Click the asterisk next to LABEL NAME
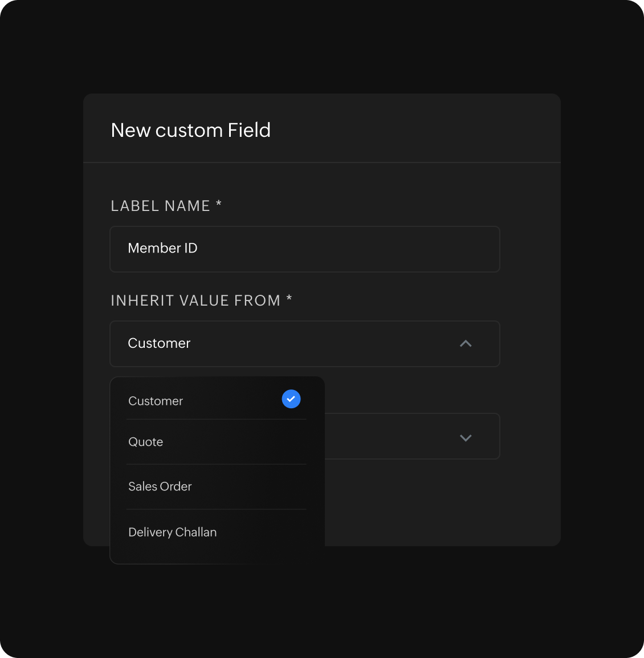The height and width of the screenshot is (658, 644). 219,204
